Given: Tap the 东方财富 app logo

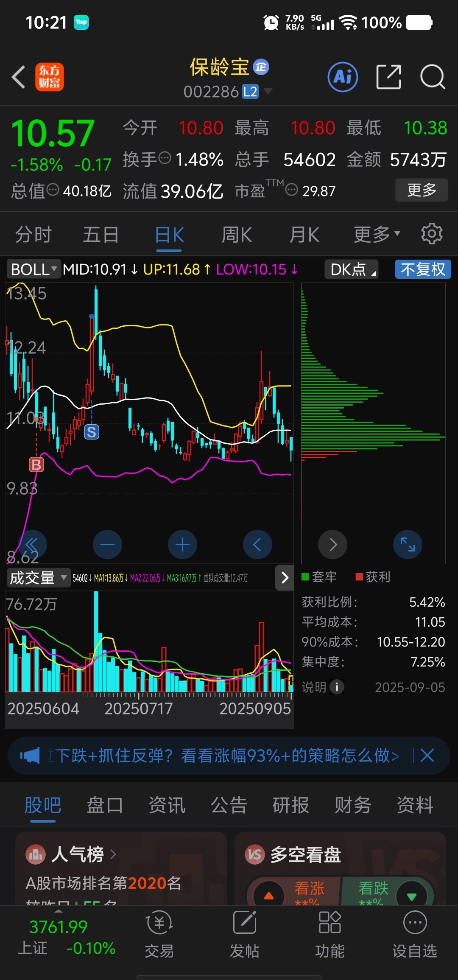Looking at the screenshot, I should [x=50, y=77].
